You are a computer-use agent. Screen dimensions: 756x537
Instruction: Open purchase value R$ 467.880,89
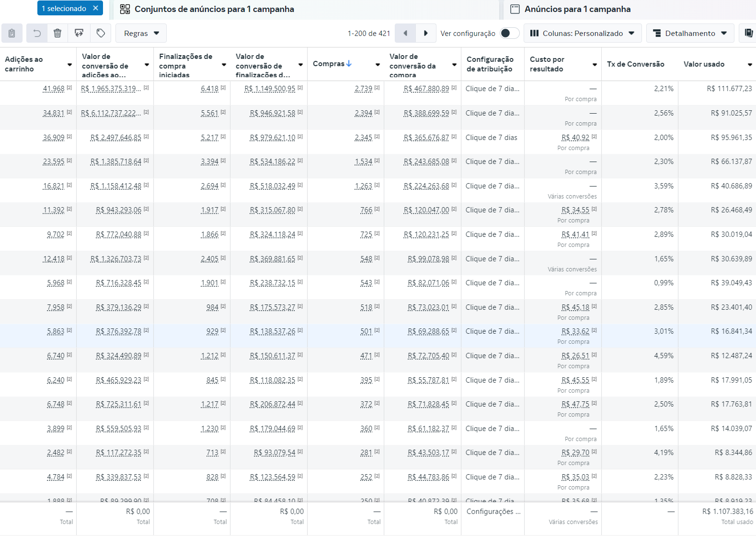[426, 89]
